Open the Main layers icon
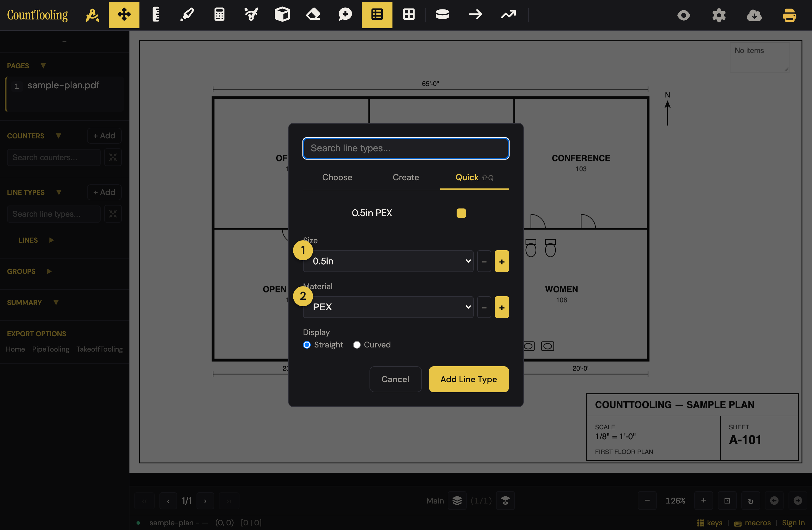 coord(457,501)
